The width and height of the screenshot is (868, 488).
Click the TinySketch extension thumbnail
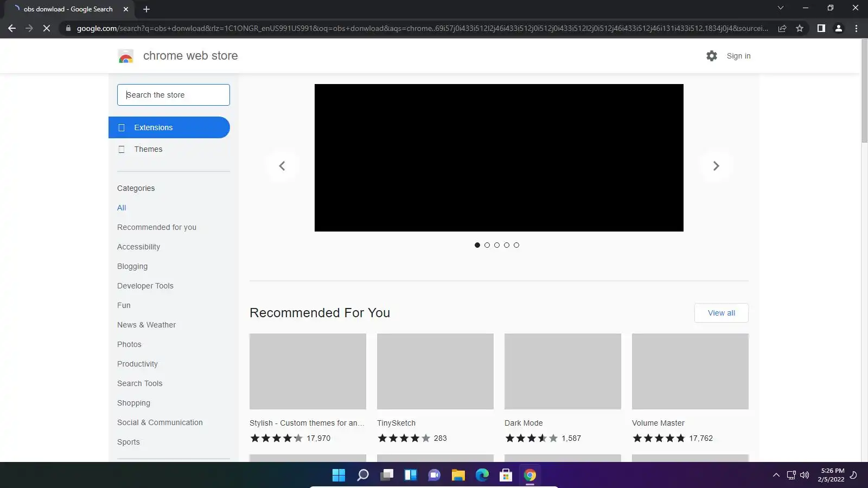[435, 371]
